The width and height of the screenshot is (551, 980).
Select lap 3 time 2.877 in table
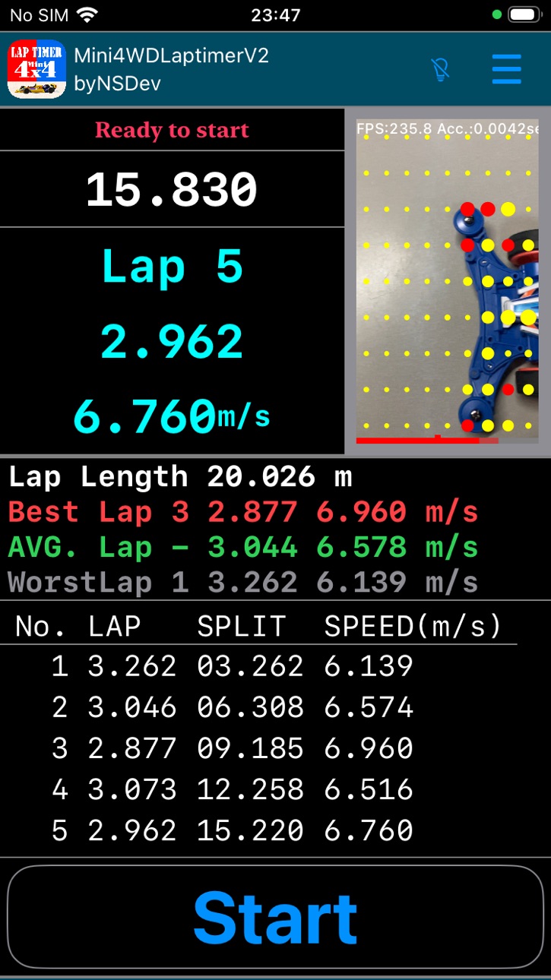132,748
